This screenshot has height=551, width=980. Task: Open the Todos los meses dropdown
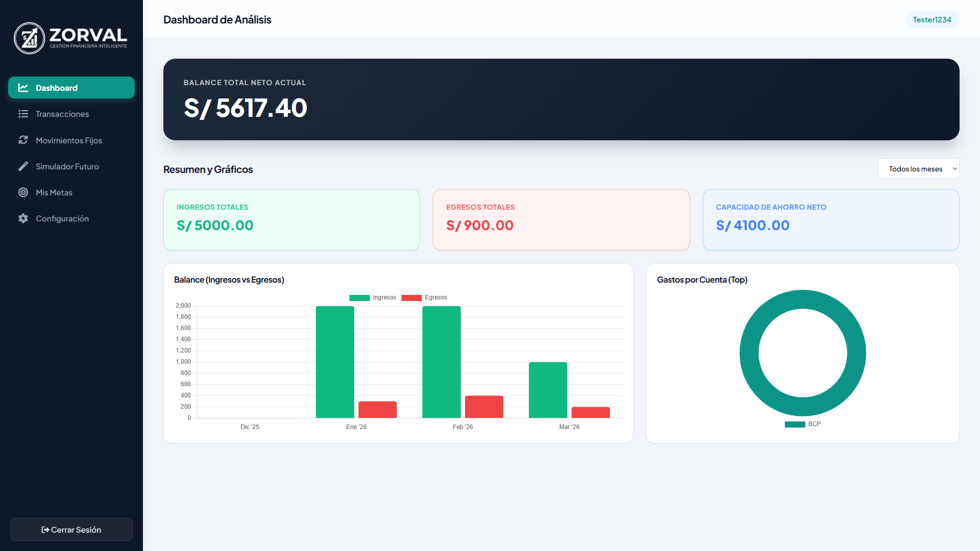918,168
